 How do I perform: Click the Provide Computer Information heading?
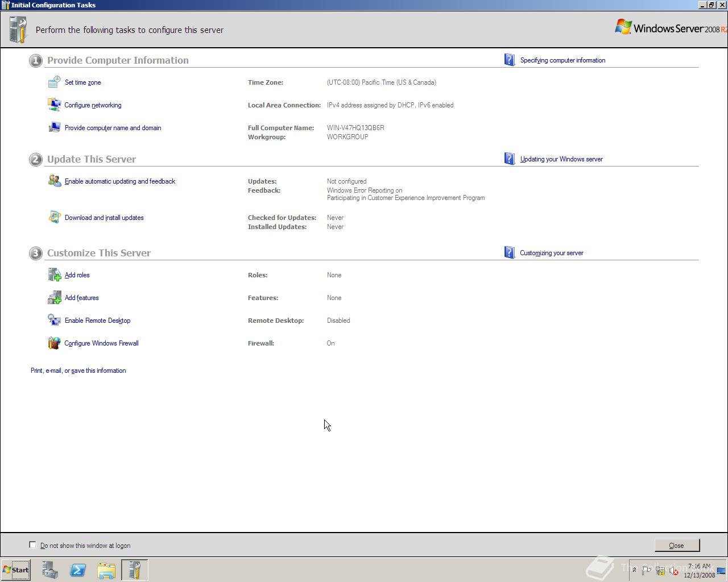[118, 60]
